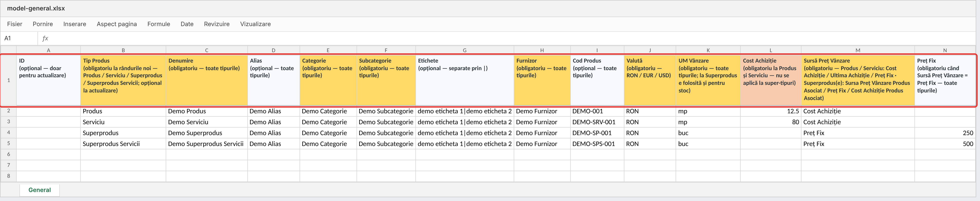Open the Fisier menu
Viewport: 980px width, 201px height.
[14, 24]
